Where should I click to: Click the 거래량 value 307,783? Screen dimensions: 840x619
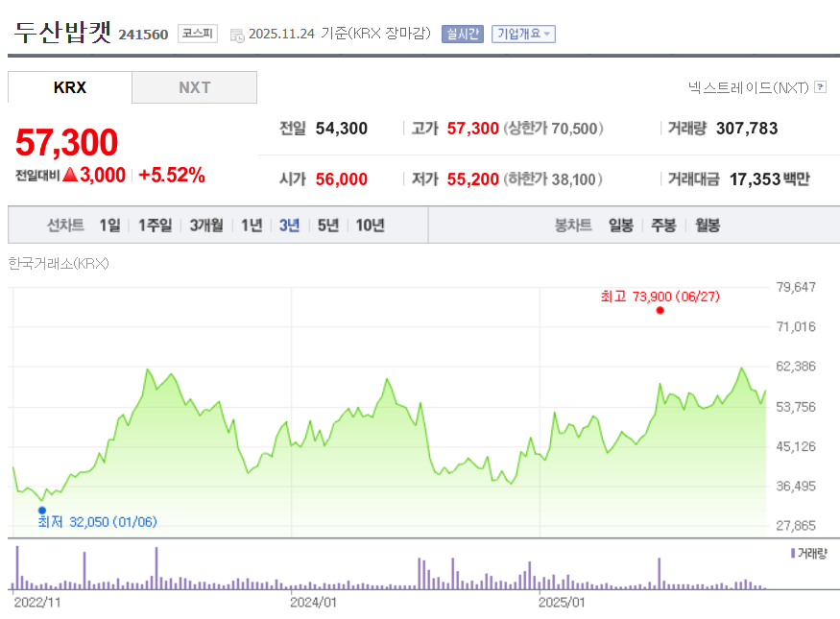pos(747,129)
